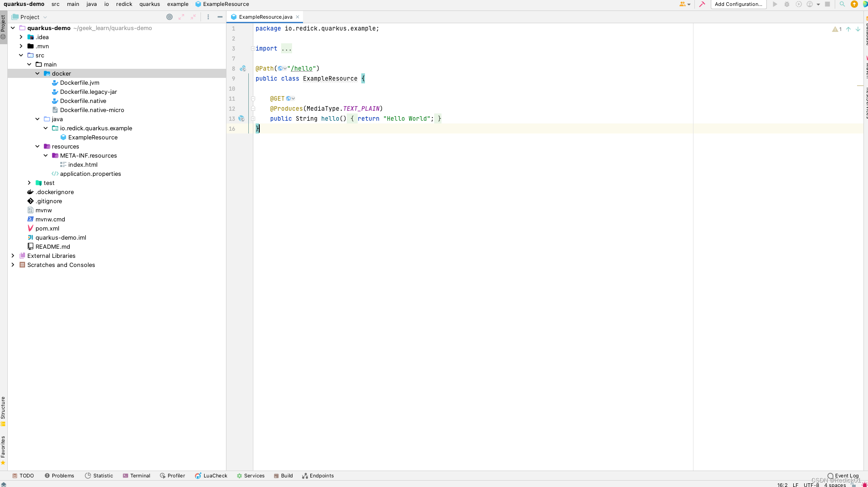Open Project panel options via kebab menu icon
This screenshot has height=487, width=868.
(x=208, y=17)
